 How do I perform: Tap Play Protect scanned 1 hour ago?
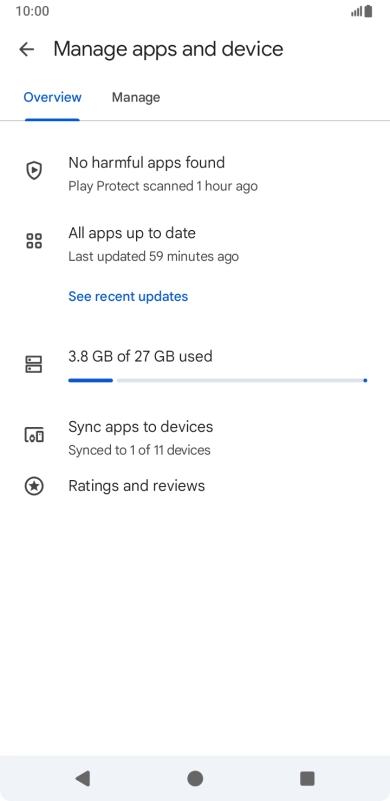163,186
